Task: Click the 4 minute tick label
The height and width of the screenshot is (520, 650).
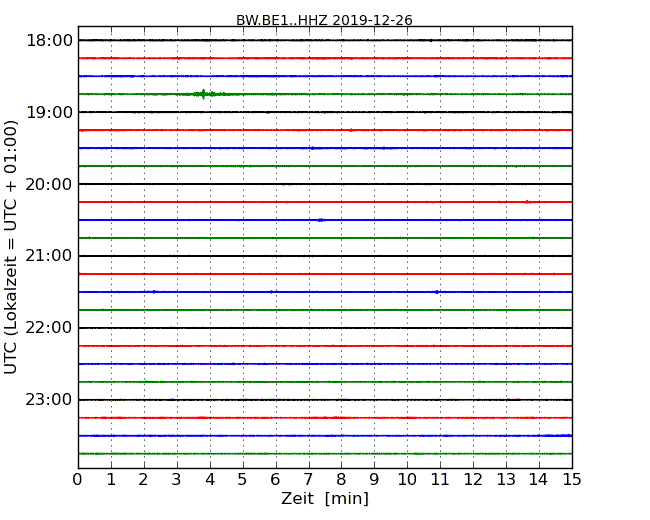Action: tap(210, 480)
